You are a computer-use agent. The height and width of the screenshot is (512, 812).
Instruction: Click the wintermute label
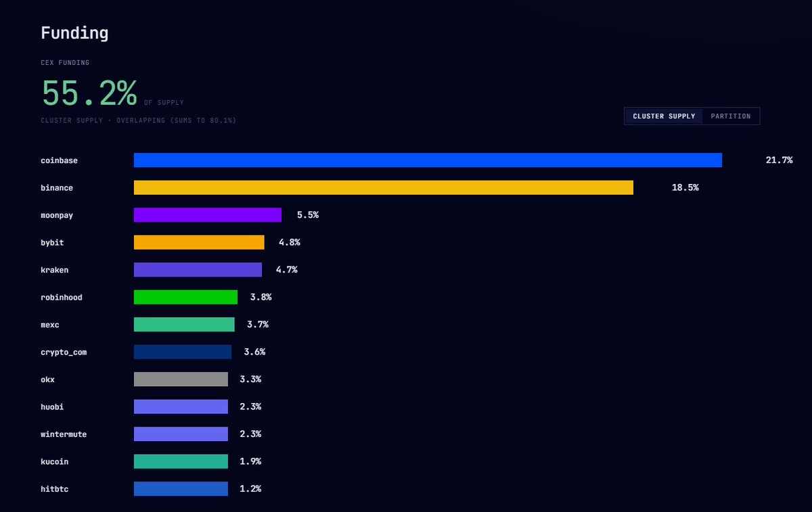pyautogui.click(x=64, y=434)
